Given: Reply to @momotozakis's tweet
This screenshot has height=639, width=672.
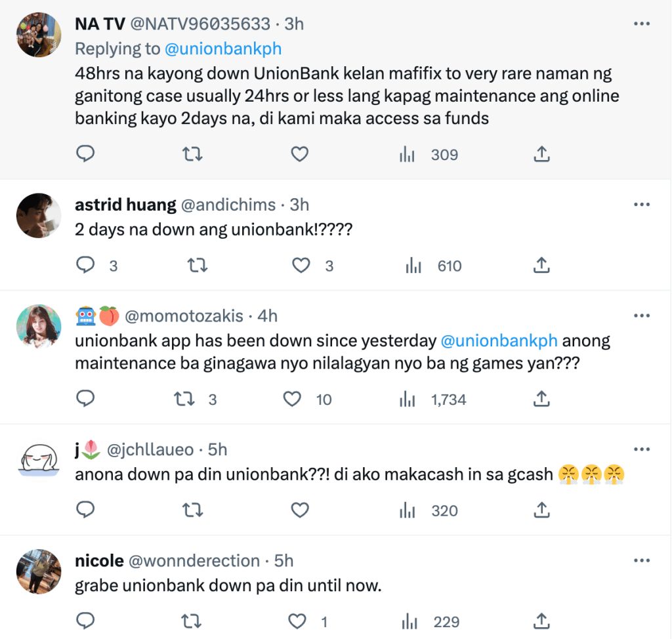Looking at the screenshot, I should pyautogui.click(x=86, y=399).
